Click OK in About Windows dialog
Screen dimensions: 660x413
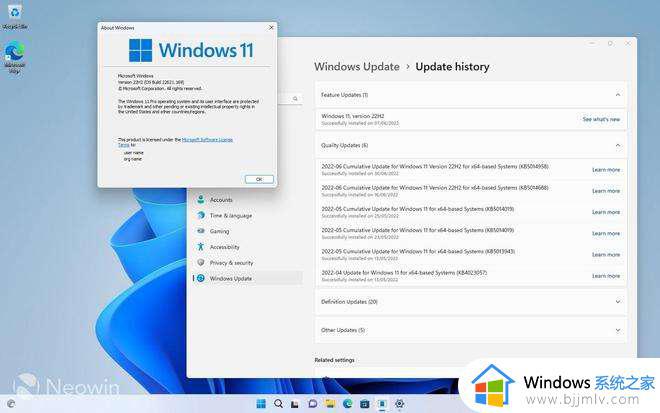pyautogui.click(x=259, y=179)
